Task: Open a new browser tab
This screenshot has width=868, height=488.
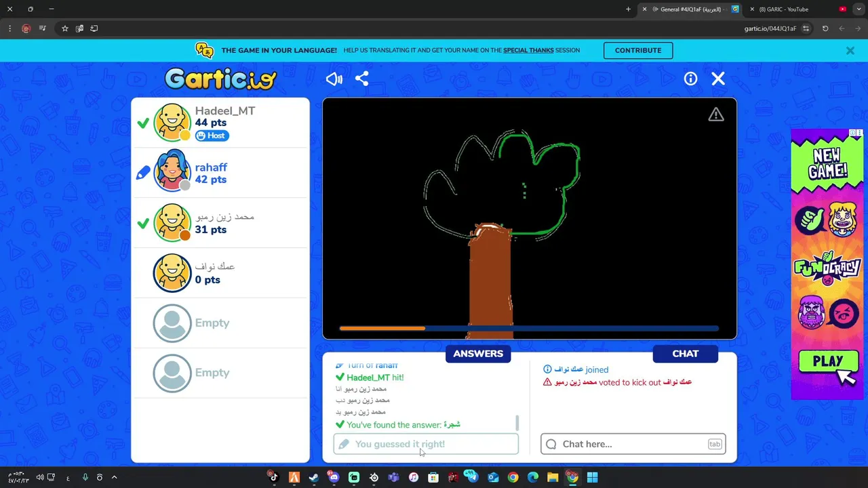Action: 628,9
